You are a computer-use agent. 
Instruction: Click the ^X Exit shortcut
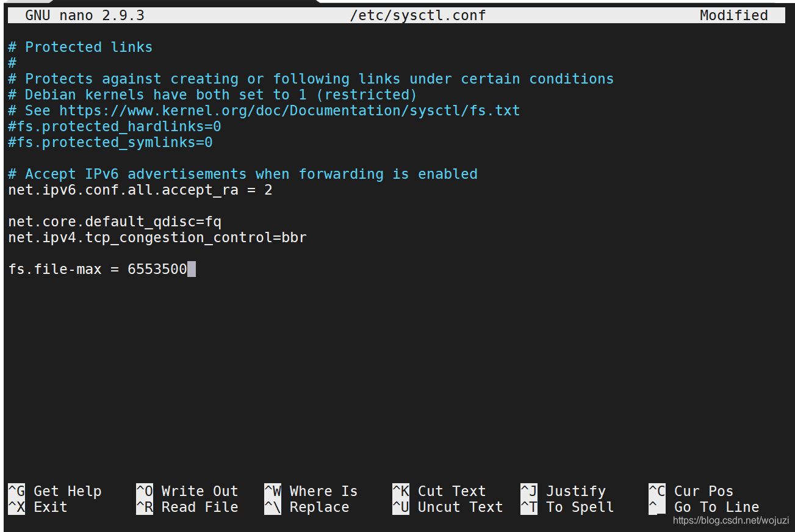(38, 507)
